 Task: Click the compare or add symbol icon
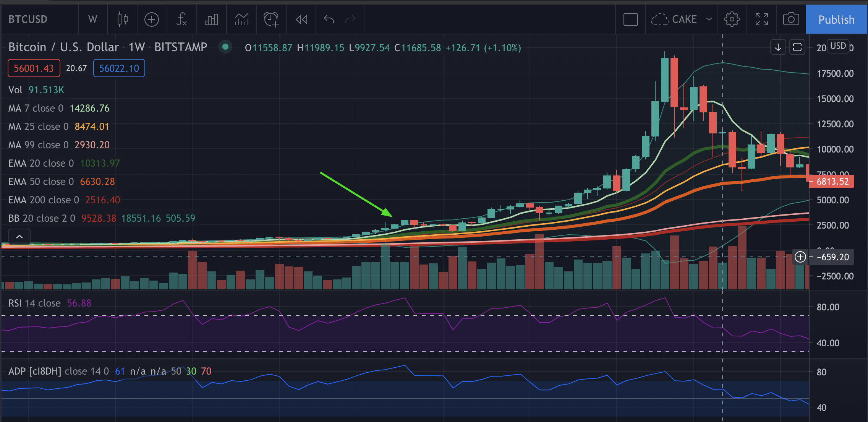(152, 19)
